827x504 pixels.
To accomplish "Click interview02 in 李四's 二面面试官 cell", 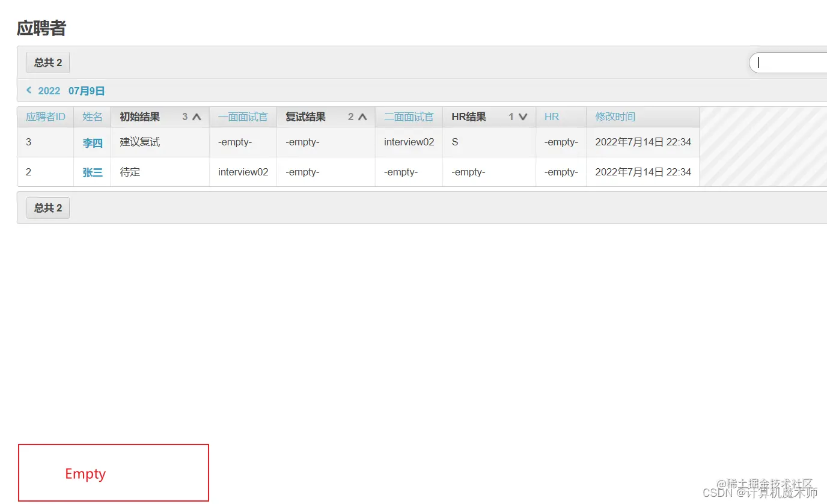I will (x=409, y=142).
